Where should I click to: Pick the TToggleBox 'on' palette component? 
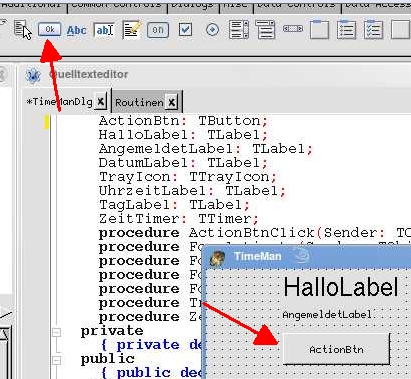pos(158,30)
